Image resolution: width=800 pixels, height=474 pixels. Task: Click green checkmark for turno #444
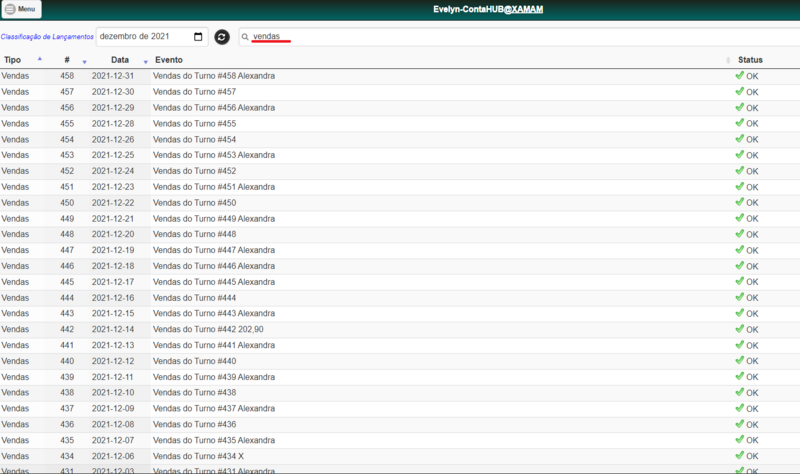tap(740, 297)
